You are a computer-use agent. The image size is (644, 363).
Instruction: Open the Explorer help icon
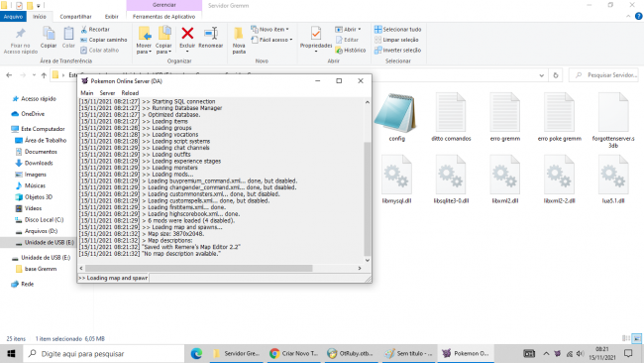click(639, 17)
